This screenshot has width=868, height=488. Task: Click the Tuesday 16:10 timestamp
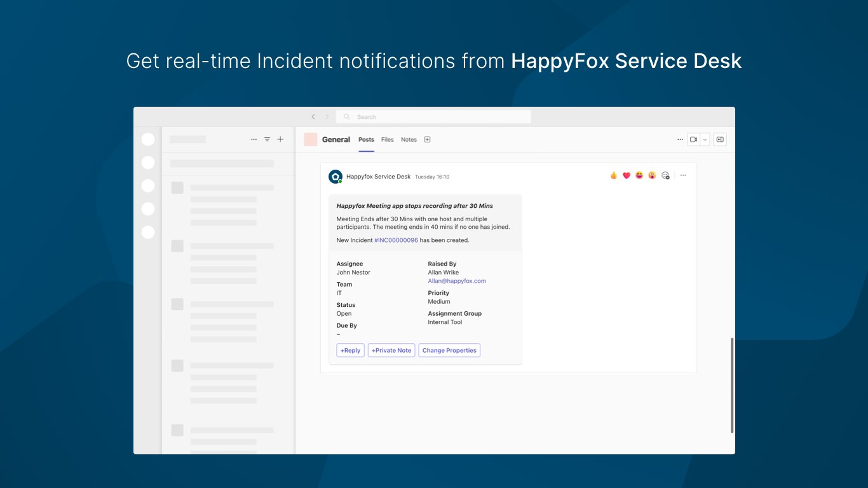pos(432,177)
